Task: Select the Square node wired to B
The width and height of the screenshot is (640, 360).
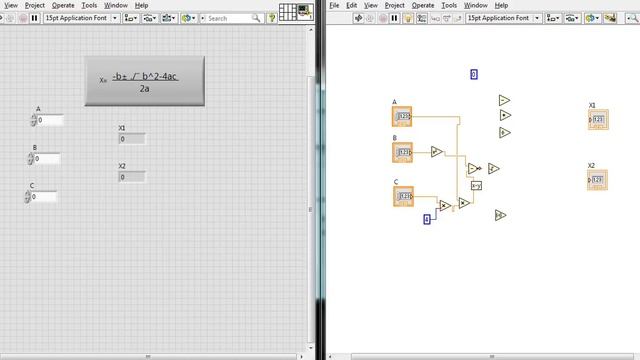Action: (x=436, y=151)
